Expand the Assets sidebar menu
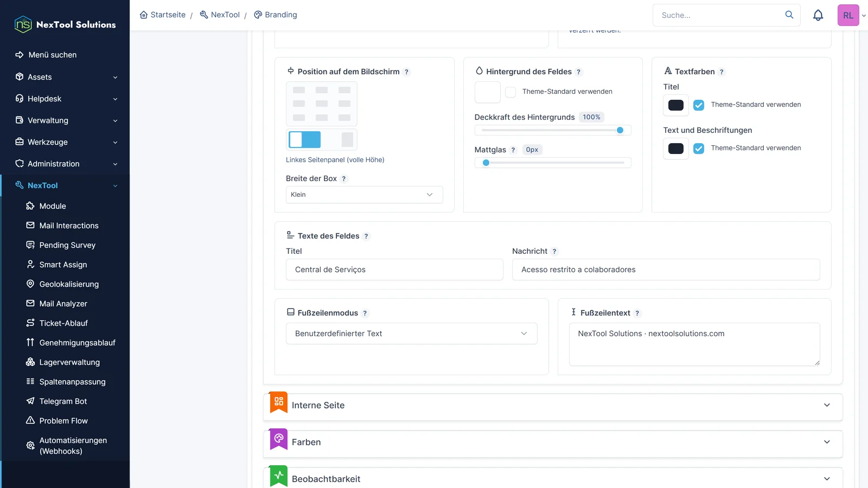Screen dimensions: 868x488 65,77
